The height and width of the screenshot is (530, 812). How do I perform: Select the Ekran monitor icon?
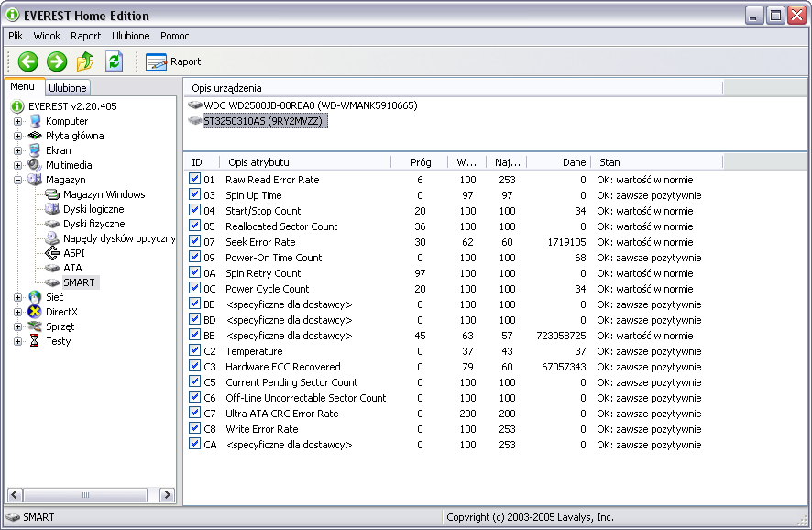pyautogui.click(x=35, y=150)
